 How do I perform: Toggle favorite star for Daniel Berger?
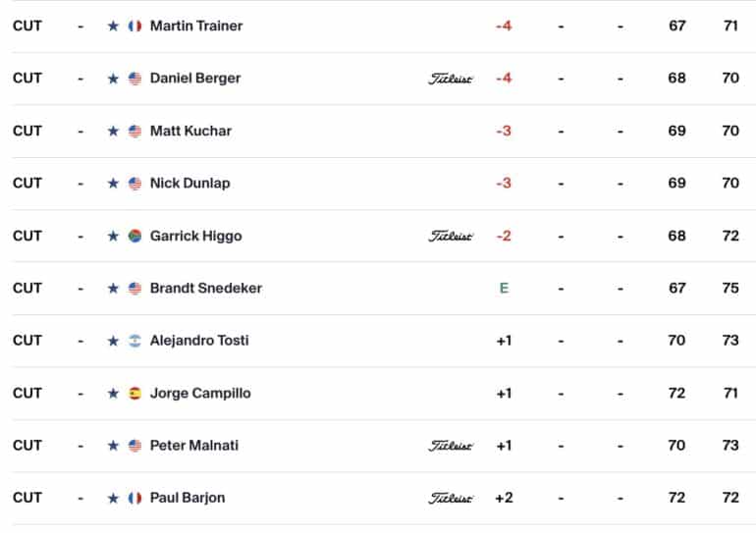point(113,79)
